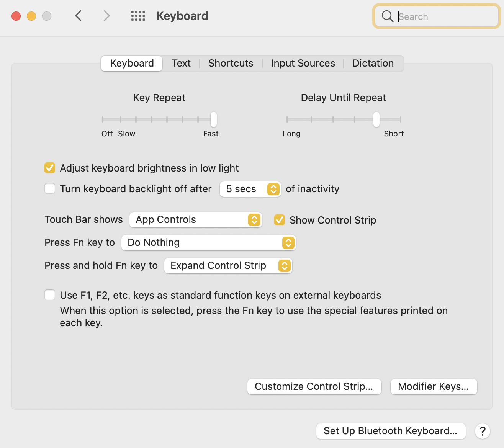Click the back navigation arrow

(x=79, y=16)
